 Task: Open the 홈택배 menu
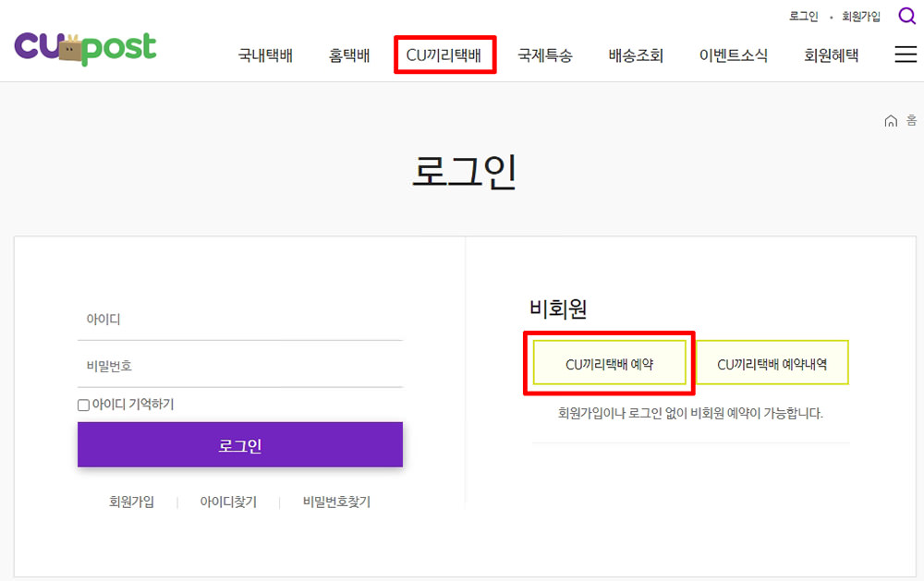(x=349, y=55)
